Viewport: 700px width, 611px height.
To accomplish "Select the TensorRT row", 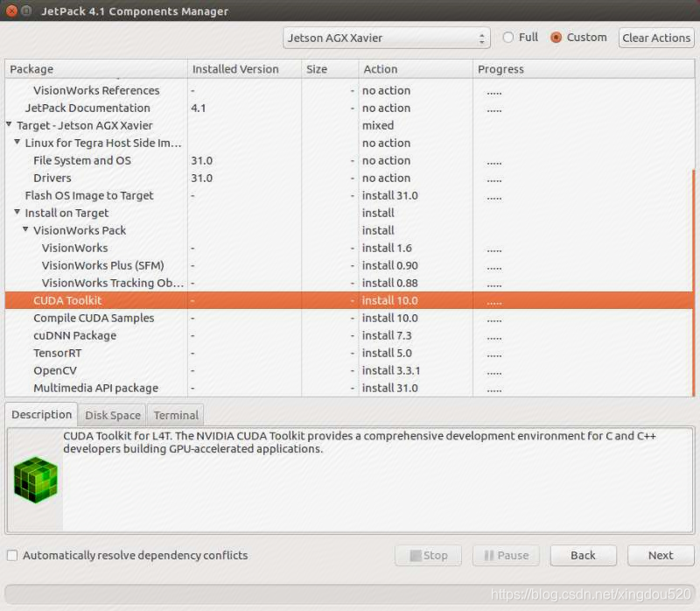I will (x=348, y=353).
